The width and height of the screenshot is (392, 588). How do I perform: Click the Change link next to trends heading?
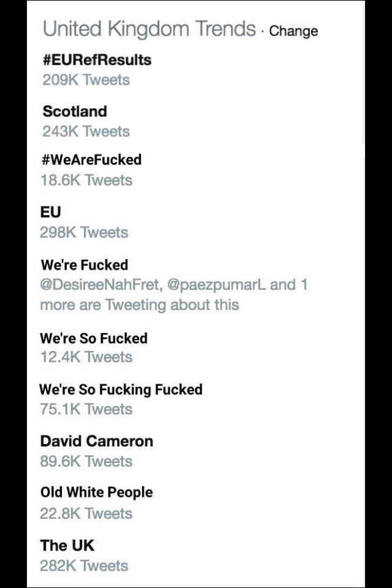[293, 31]
